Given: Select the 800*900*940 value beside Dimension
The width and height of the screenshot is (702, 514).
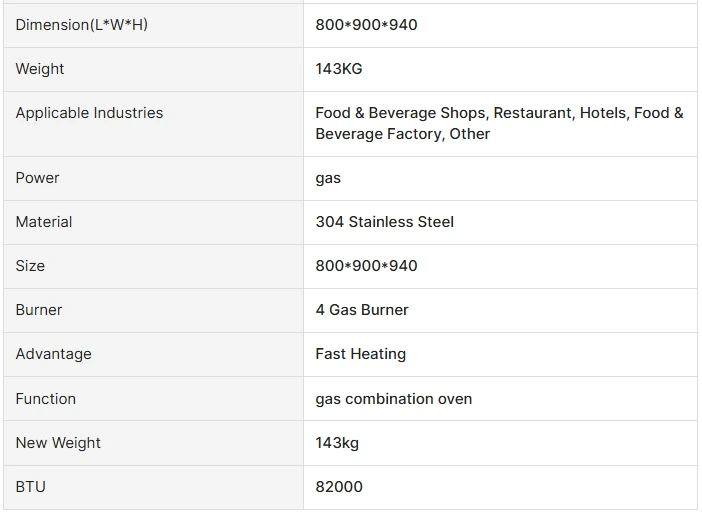Looking at the screenshot, I should [366, 25].
